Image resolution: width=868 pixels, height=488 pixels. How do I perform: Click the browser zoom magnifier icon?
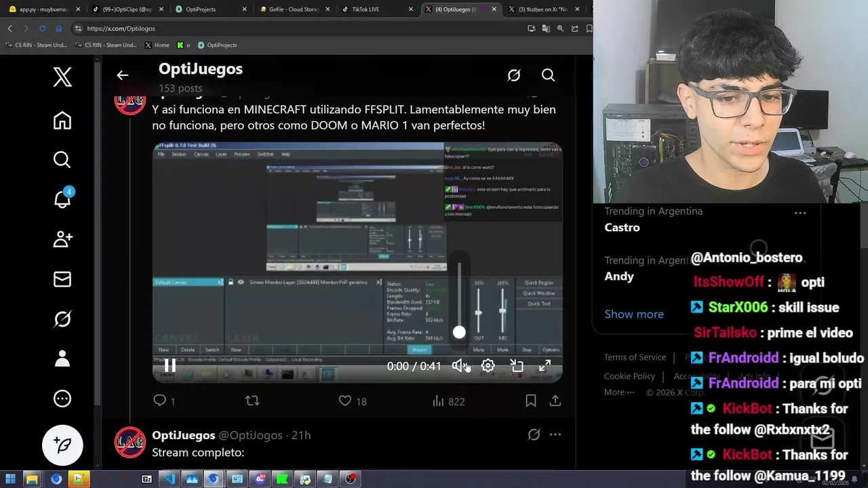pyautogui.click(x=560, y=28)
